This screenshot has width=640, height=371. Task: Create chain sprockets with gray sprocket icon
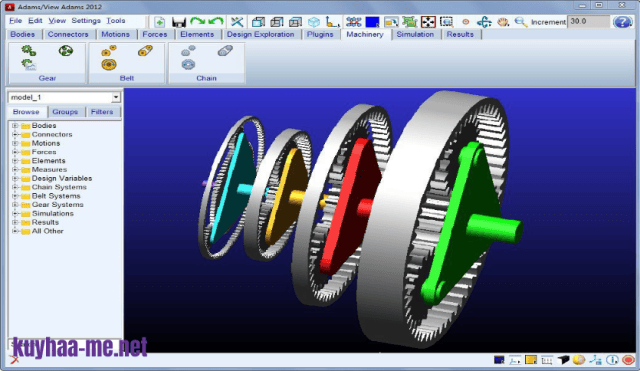point(188,51)
